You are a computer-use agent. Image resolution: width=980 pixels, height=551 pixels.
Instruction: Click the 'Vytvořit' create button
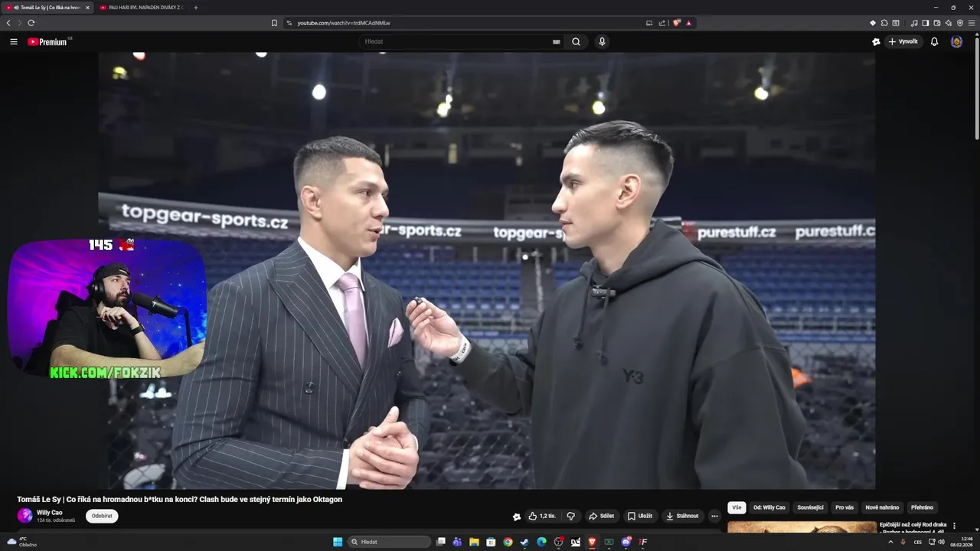903,42
